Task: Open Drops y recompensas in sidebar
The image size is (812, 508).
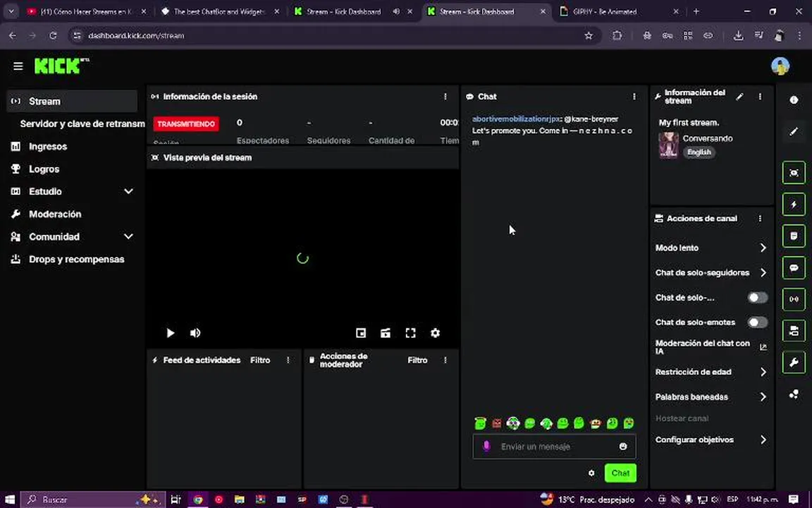Action: pyautogui.click(x=72, y=259)
